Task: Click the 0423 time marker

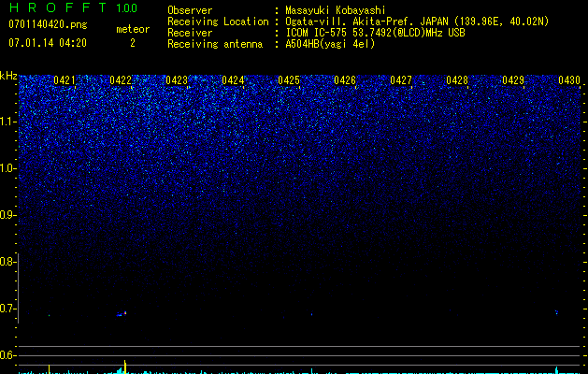Action: [x=177, y=80]
